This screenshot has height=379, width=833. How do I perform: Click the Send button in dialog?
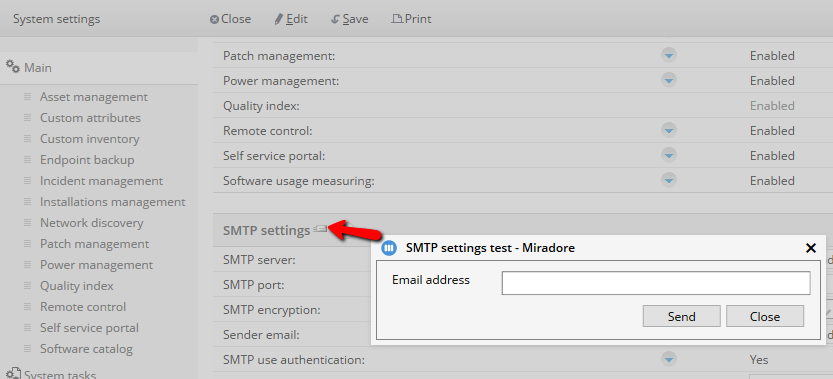(x=682, y=316)
